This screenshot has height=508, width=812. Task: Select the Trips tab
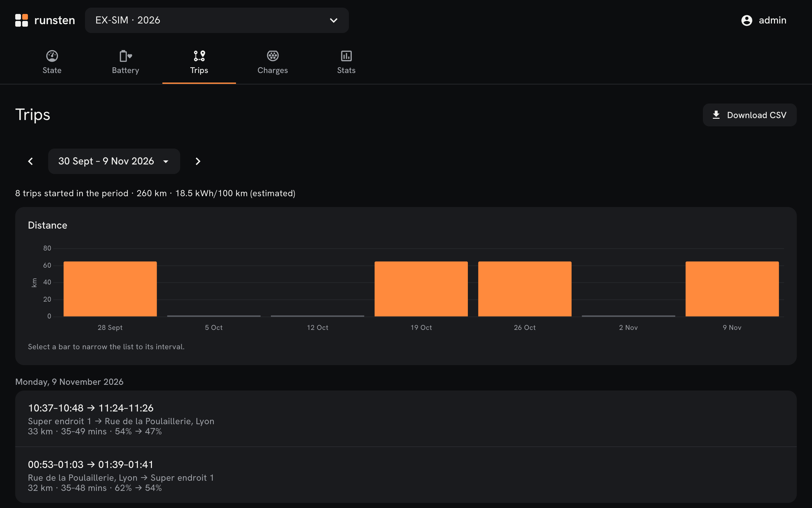199,63
